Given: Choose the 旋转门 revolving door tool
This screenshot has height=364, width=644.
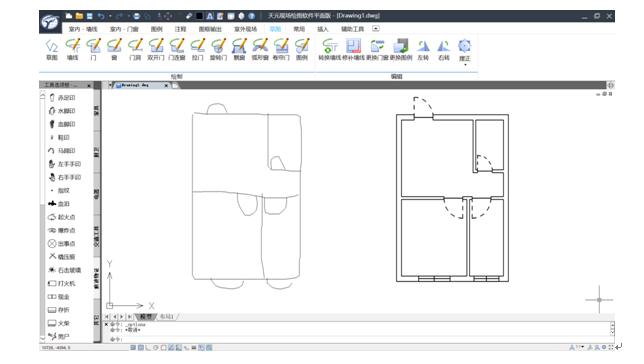Looking at the screenshot, I should pyautogui.click(x=218, y=49).
